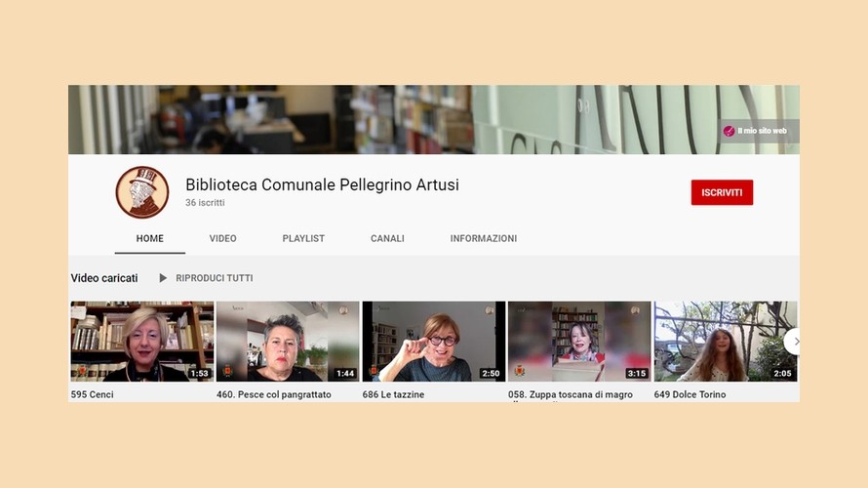Viewport: 868px width, 488px height.
Task: Play the '649 Dolce Torino' video thumbnail
Action: (x=725, y=341)
